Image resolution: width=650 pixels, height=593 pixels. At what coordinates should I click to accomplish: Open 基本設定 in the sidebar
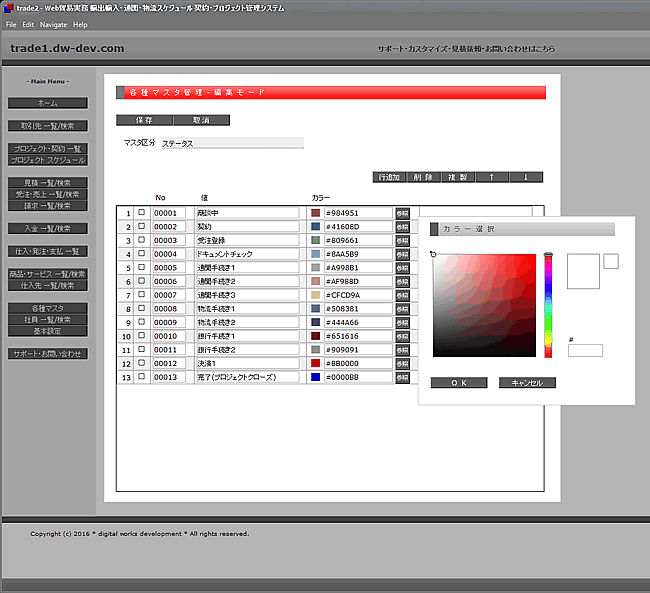tap(48, 331)
